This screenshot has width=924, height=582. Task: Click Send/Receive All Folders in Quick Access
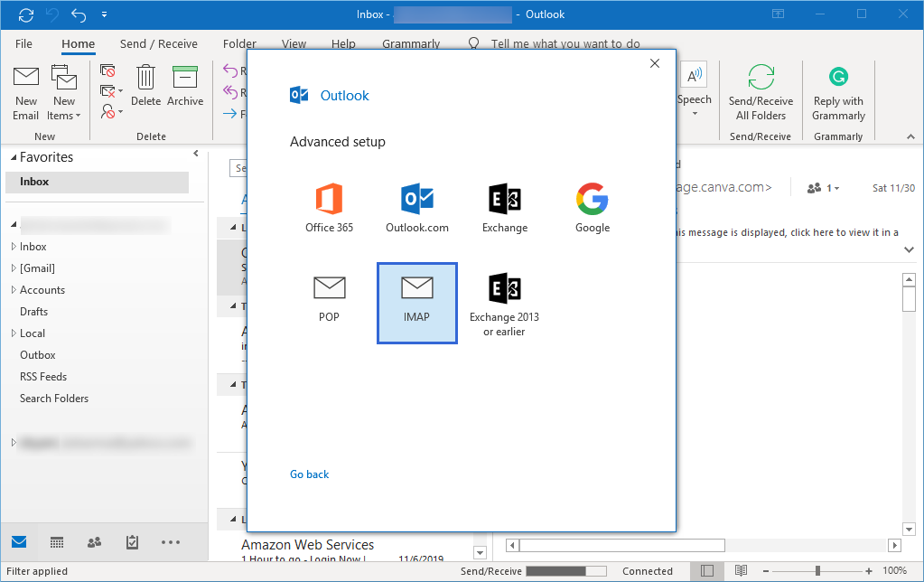26,14
